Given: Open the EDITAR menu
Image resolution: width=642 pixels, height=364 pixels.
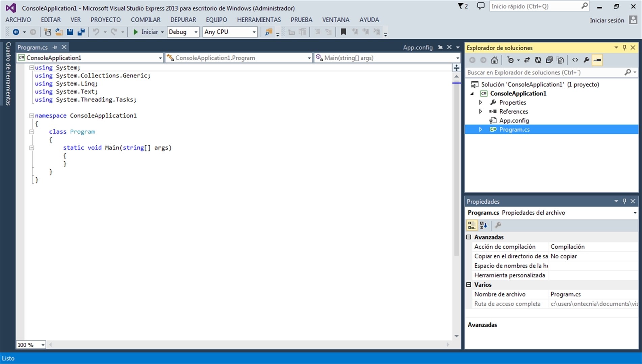Looking at the screenshot, I should click(51, 20).
